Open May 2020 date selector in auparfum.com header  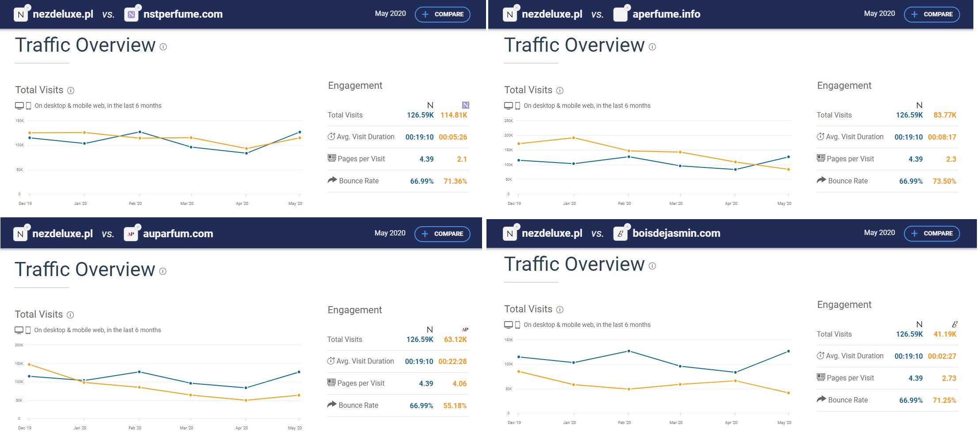click(390, 233)
